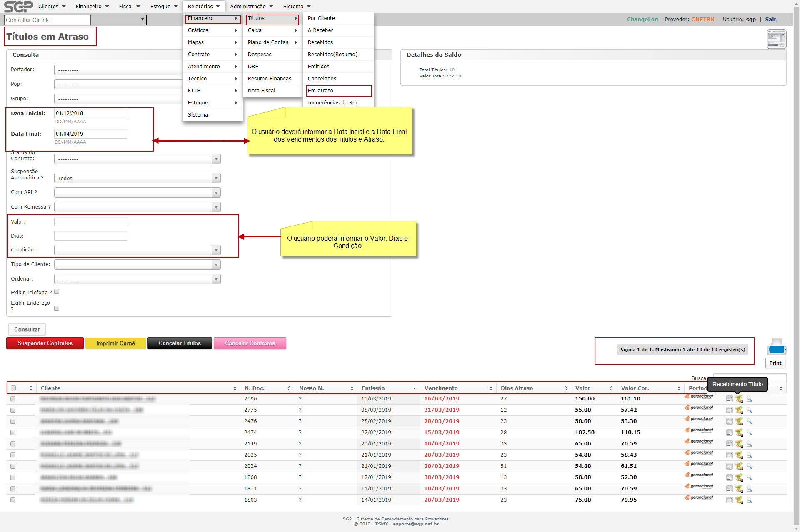Viewport: 800px width, 532px height.
Task: Click the red Suspender Contratos button
Action: coord(45,343)
